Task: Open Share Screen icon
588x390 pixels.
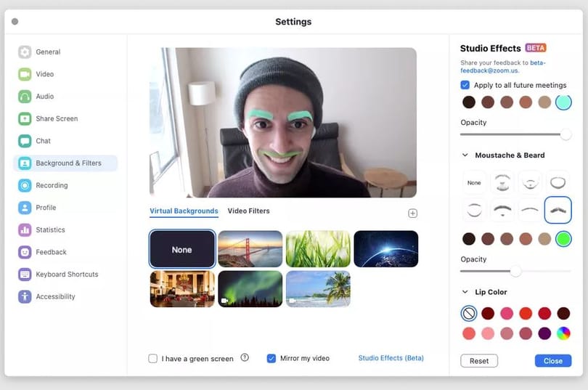Action: click(25, 119)
